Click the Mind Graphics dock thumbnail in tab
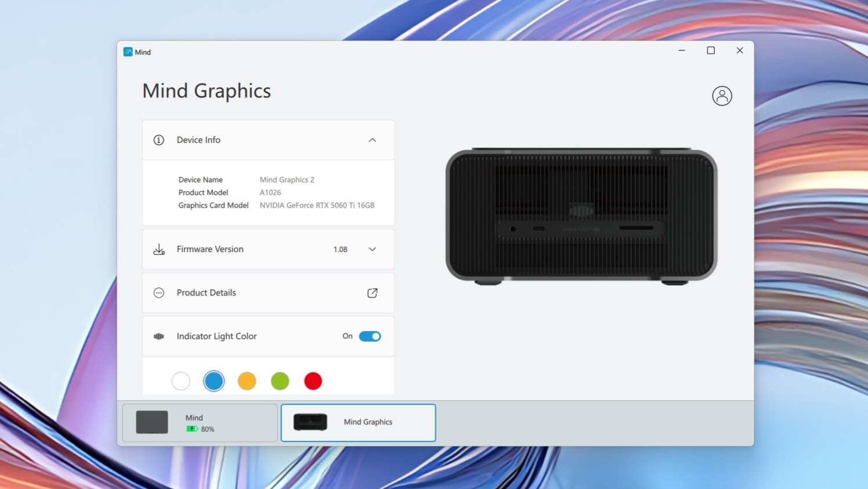 tap(310, 422)
